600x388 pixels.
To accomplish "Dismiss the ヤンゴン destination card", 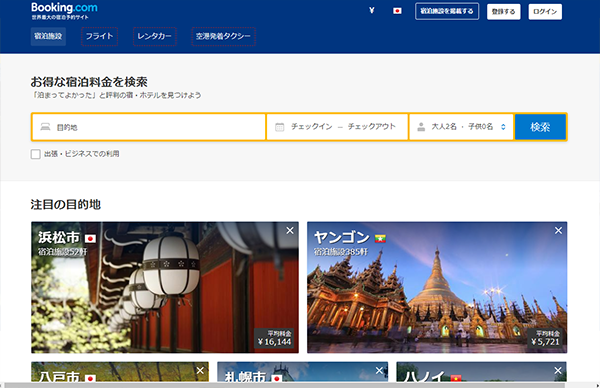I will pyautogui.click(x=558, y=230).
